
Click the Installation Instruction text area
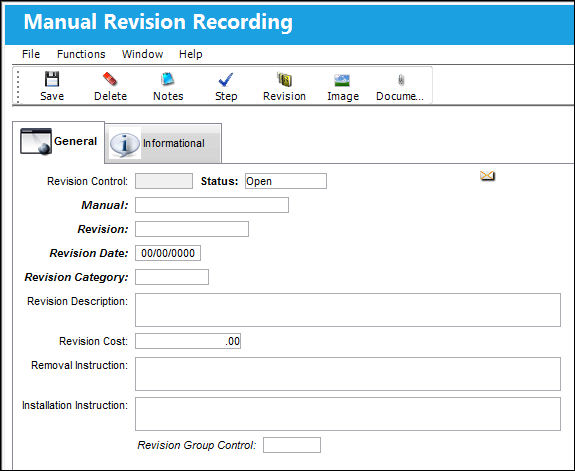[348, 414]
